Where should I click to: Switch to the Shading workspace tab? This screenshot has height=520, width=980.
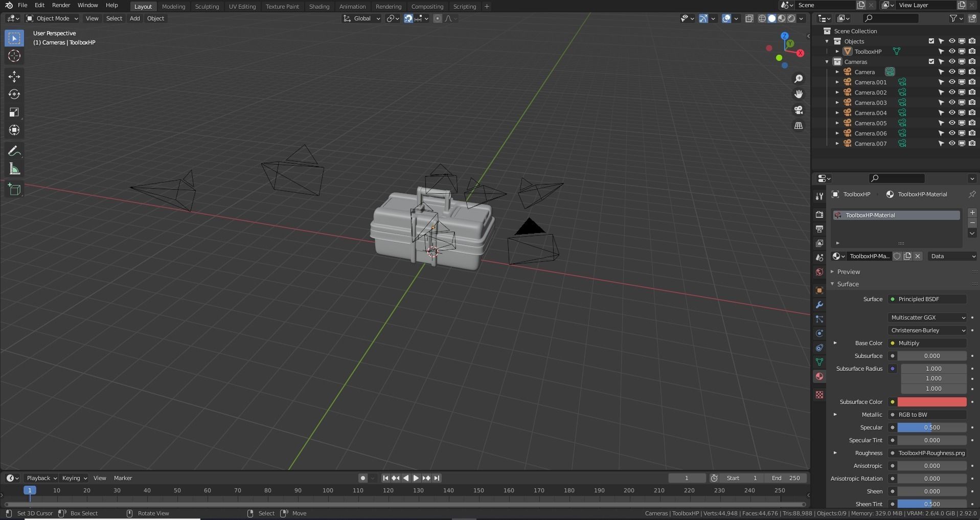pos(318,7)
